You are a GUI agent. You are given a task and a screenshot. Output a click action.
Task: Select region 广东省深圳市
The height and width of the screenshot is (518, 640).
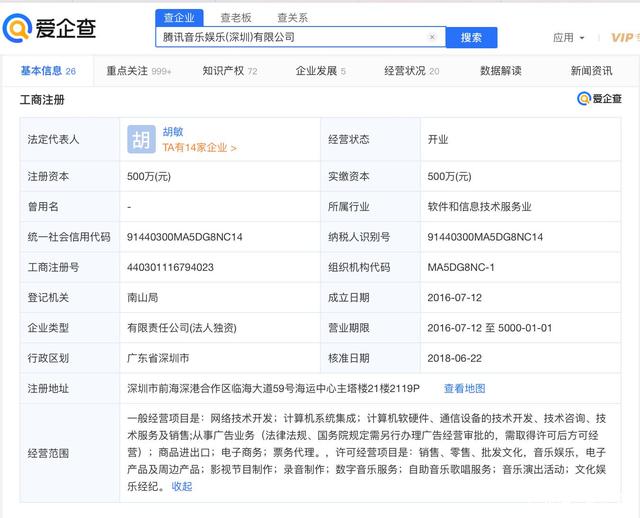[158, 358]
